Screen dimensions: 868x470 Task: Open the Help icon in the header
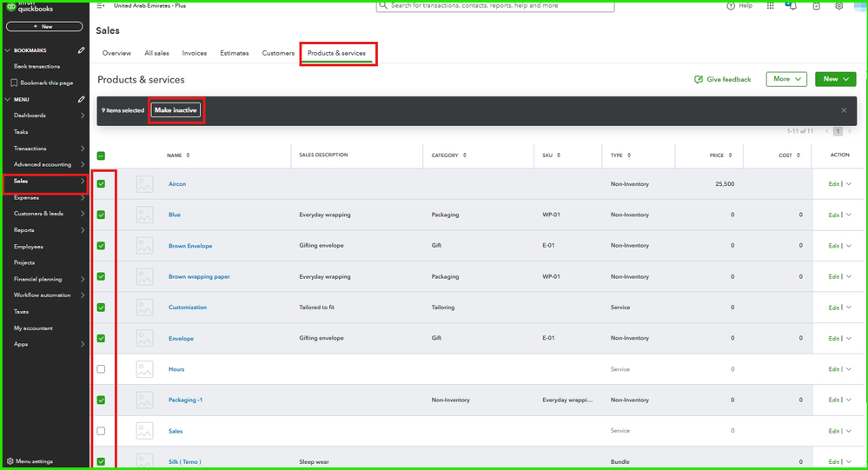point(731,5)
